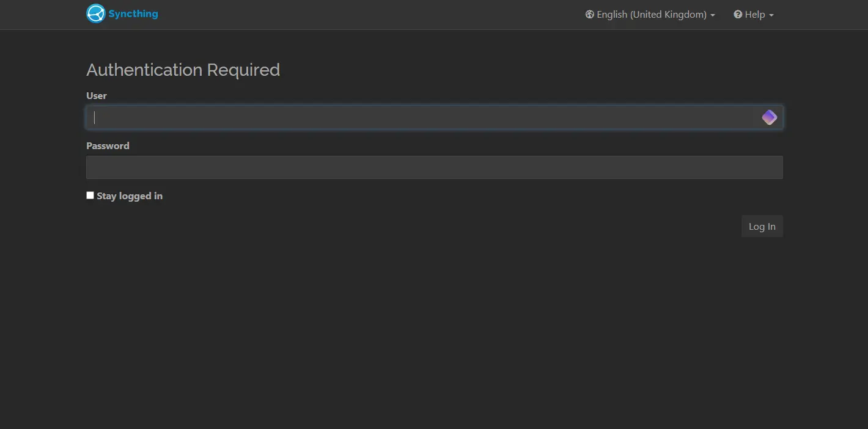Click the Authentication Required heading
This screenshot has height=429, width=868.
183,70
